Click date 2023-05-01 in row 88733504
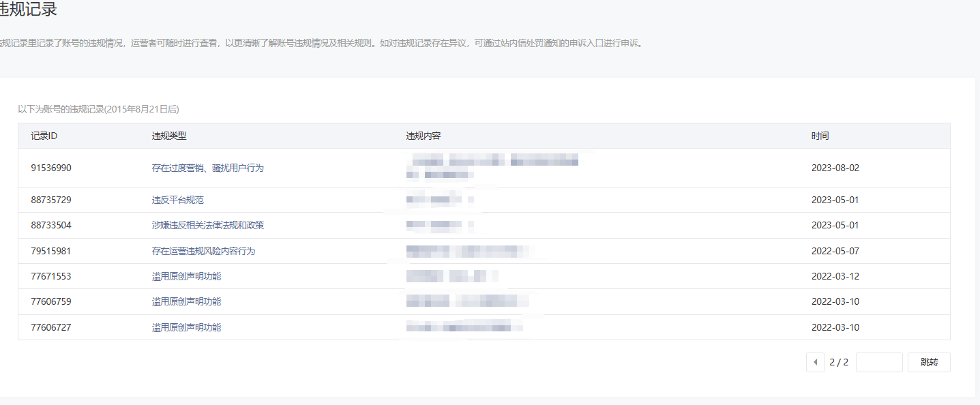Viewport: 980px width, 405px height. pos(835,225)
